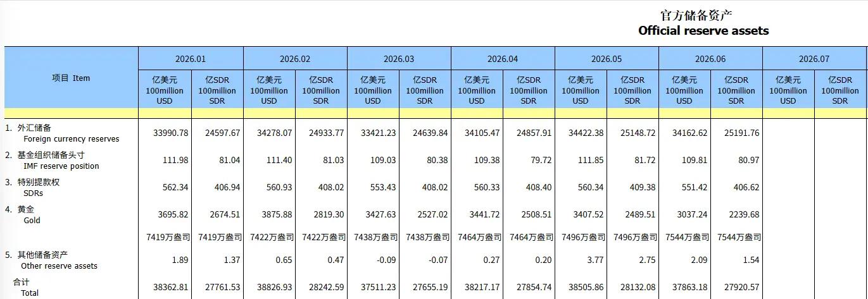This screenshot has height=299, width=868.
Task: Click the Total row label
Action: click(29, 293)
